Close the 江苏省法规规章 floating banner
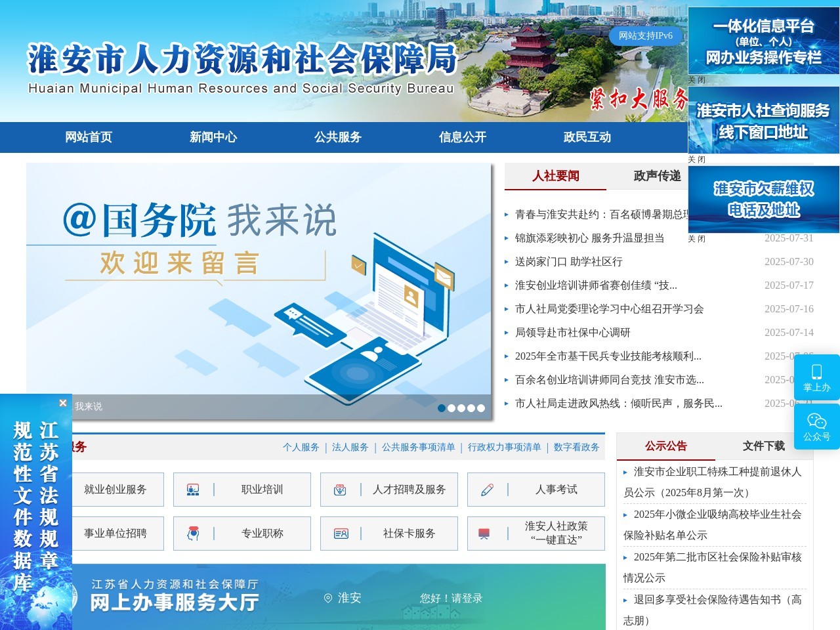Image resolution: width=840 pixels, height=630 pixels. pos(63,402)
